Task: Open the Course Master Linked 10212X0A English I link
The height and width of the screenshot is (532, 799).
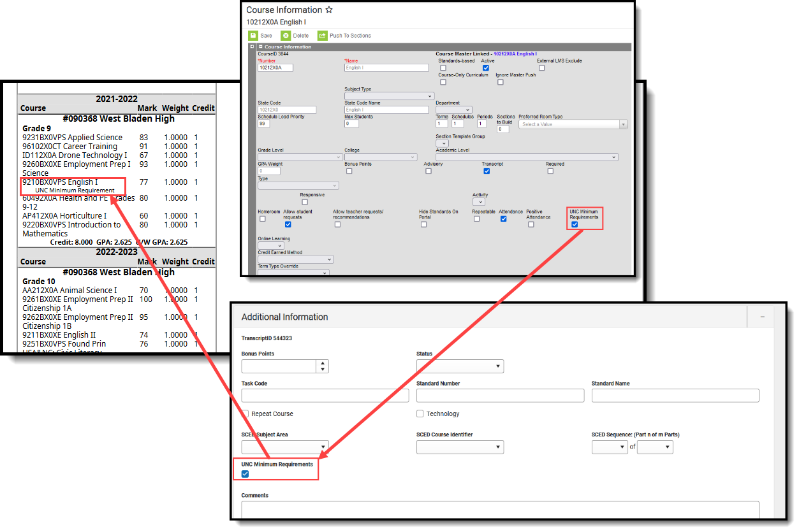Action: 515,54
